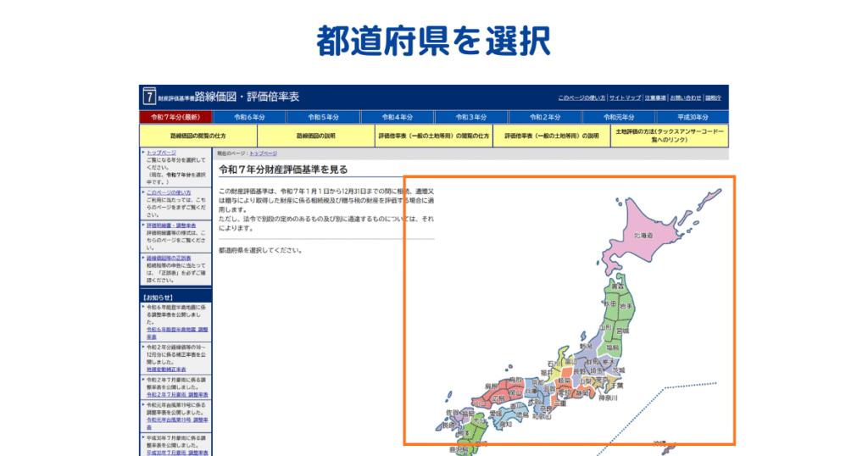868x456 pixels.
Task: Click the このページの使い方 header link
Action: tap(581, 98)
